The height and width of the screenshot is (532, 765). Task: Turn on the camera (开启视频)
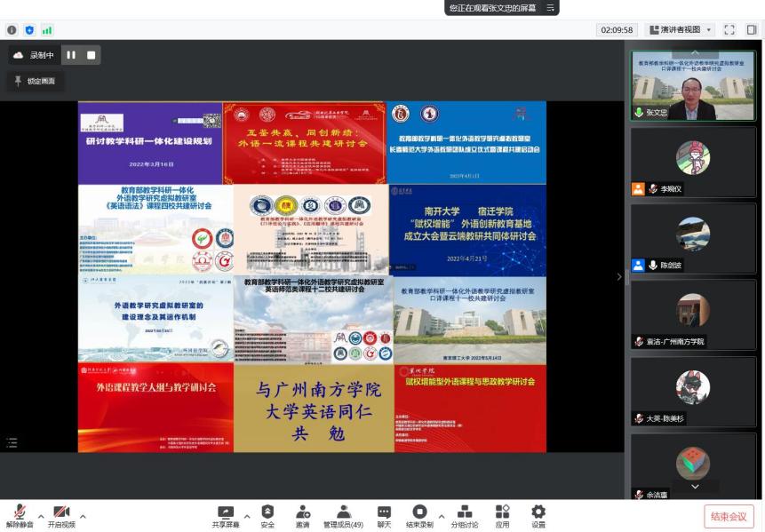pos(61,513)
